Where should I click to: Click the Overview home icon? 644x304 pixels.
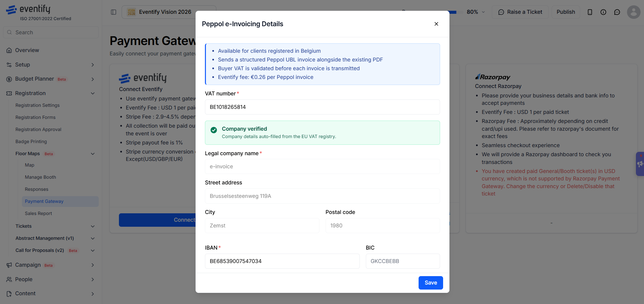9,50
